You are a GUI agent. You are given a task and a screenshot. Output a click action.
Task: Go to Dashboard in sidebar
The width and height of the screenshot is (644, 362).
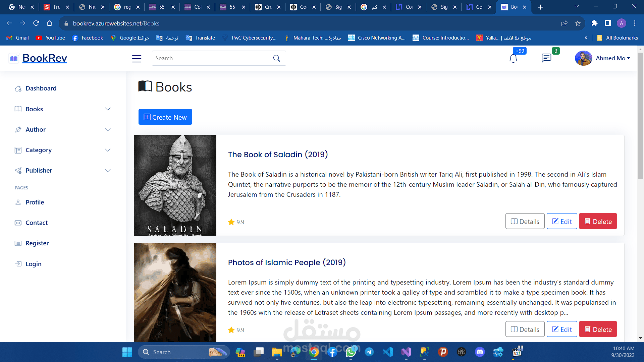click(41, 88)
